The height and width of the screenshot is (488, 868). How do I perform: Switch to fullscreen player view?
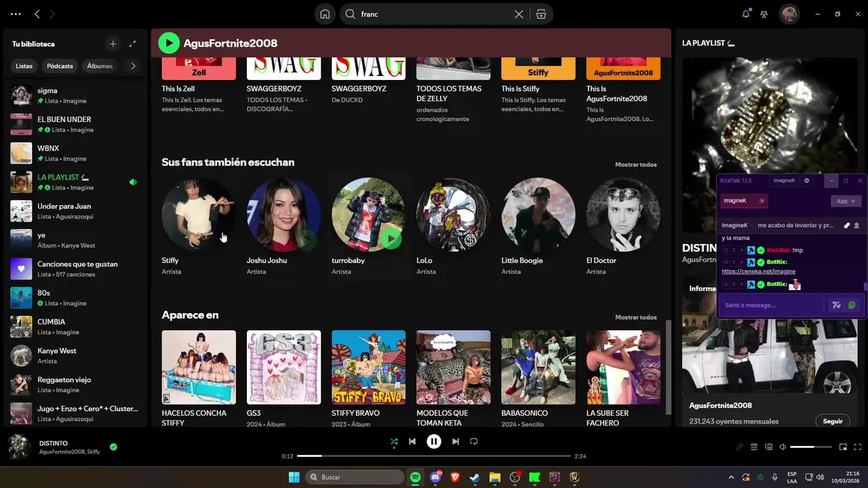pyautogui.click(x=858, y=447)
